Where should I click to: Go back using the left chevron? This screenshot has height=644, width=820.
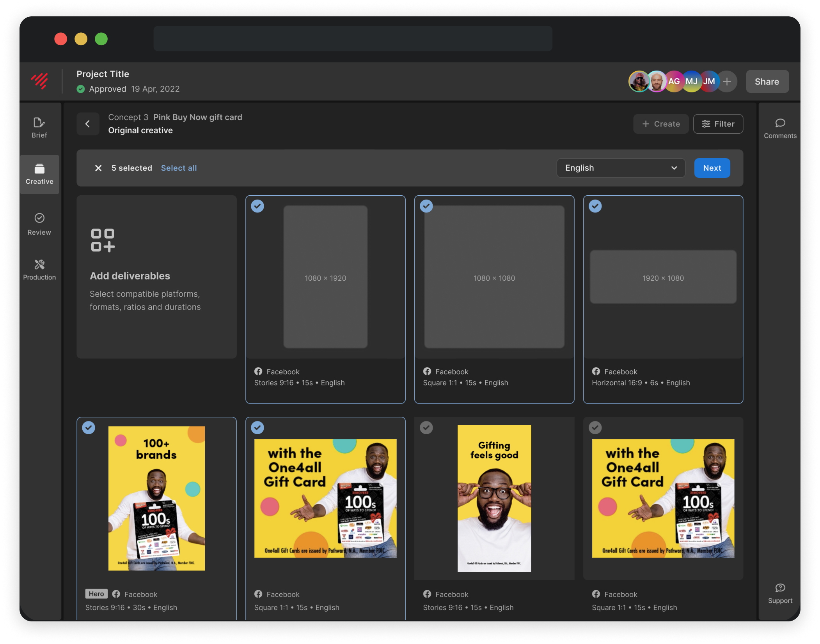(88, 124)
